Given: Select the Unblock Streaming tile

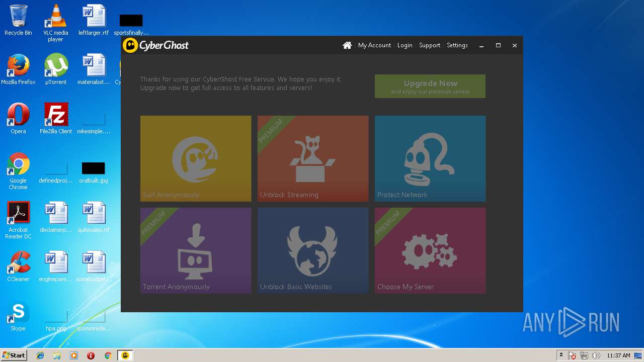Looking at the screenshot, I should (313, 158).
